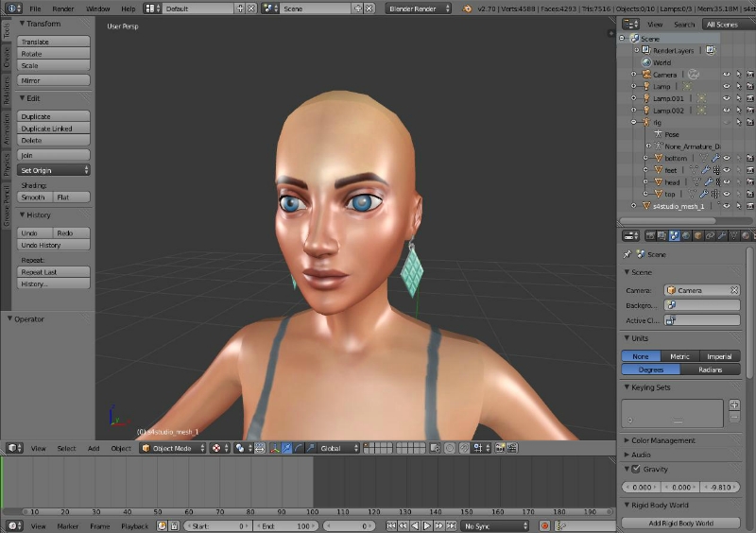Click the Blender info editor icon
756x533 pixels.
[x=11, y=8]
